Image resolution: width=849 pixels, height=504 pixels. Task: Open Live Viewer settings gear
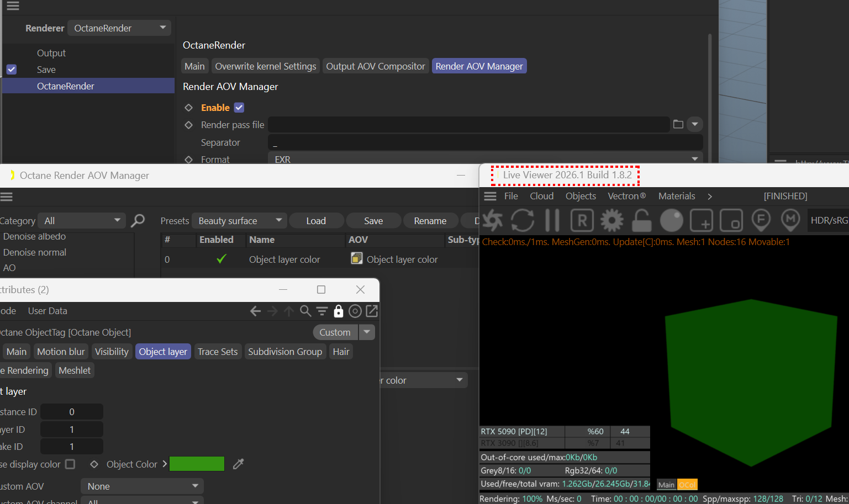(611, 221)
